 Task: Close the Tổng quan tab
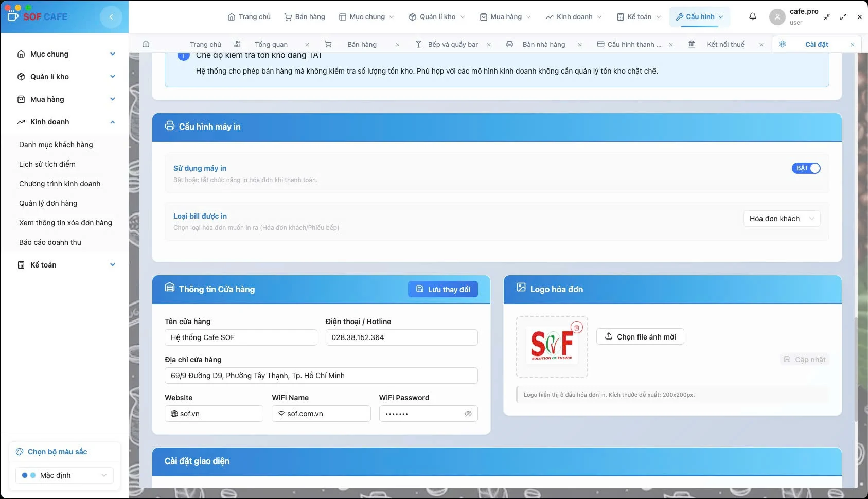click(307, 45)
